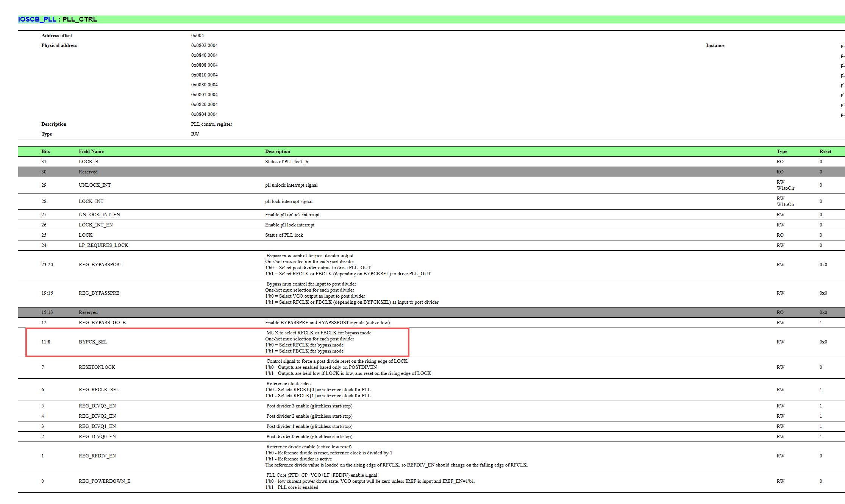The image size is (845, 504).
Task: Select the REG_BYPASS_GO_B field name
Action: click(102, 323)
